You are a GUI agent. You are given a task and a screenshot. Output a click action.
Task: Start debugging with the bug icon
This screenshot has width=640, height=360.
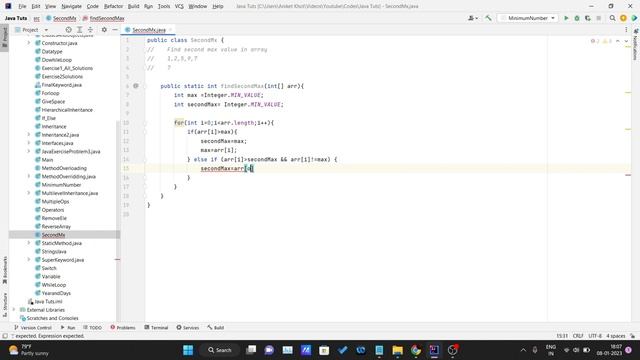tap(577, 18)
